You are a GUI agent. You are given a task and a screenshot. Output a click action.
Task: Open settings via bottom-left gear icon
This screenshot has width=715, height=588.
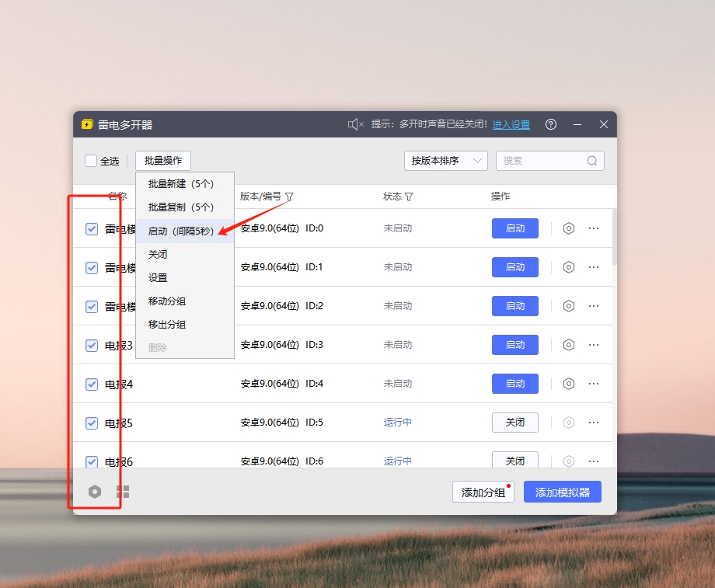tap(95, 492)
